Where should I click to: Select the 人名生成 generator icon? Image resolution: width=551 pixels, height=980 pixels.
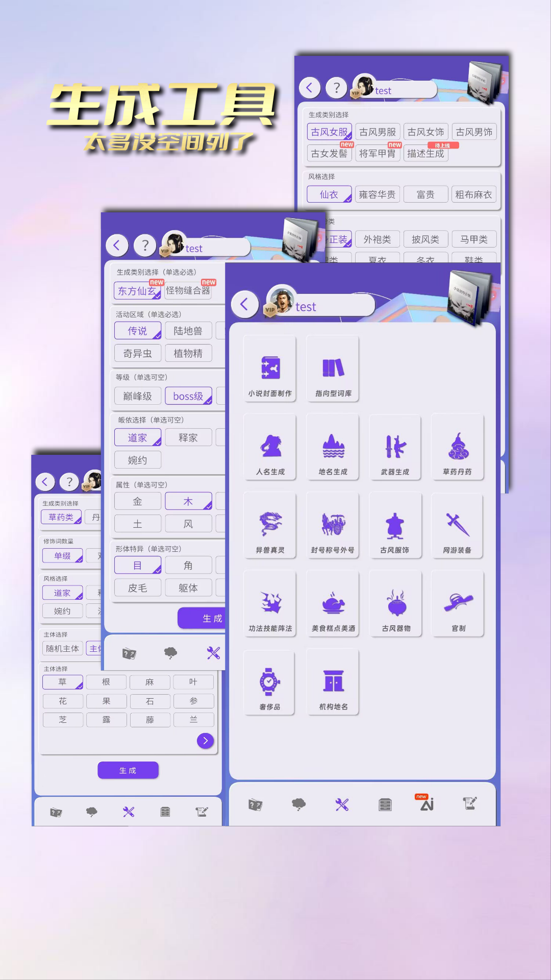tap(270, 448)
